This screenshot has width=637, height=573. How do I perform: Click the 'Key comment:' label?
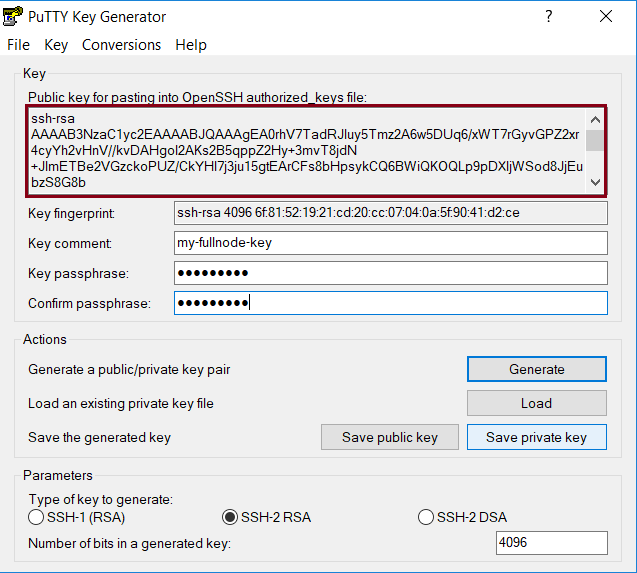click(70, 243)
